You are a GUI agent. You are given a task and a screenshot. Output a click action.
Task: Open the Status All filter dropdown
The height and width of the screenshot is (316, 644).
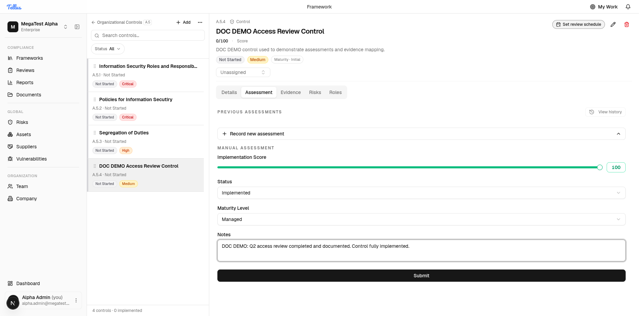pyautogui.click(x=108, y=49)
